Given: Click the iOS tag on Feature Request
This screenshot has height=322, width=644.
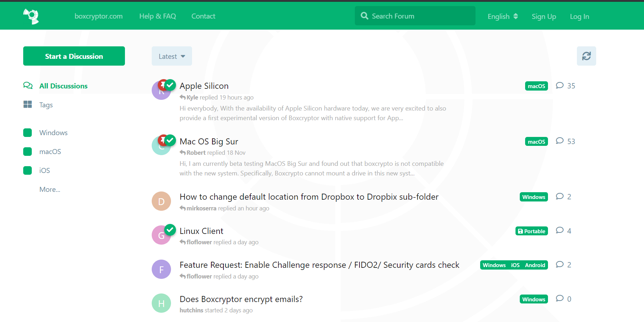Looking at the screenshot, I should [515, 265].
